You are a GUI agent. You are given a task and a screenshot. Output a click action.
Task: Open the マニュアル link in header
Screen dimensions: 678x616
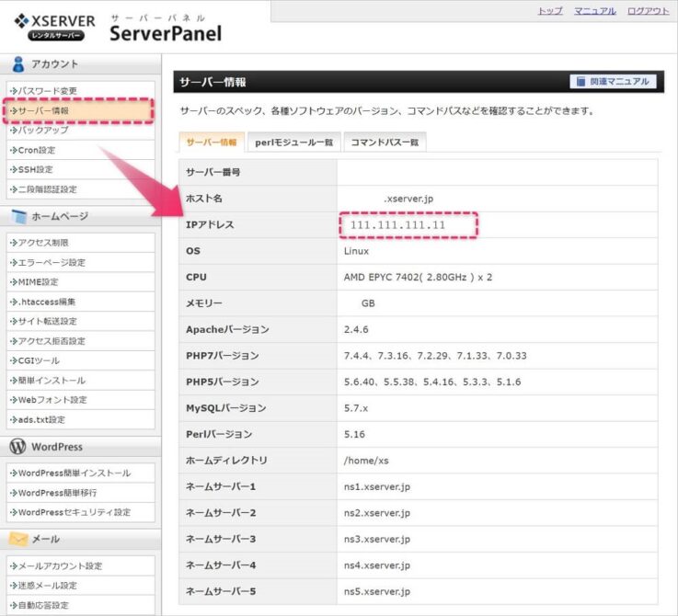tap(595, 11)
